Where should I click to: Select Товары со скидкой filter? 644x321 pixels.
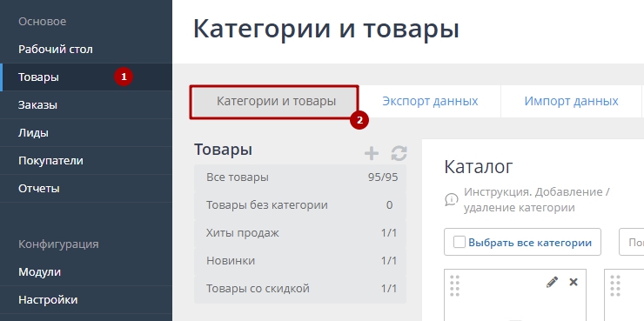pos(300,289)
